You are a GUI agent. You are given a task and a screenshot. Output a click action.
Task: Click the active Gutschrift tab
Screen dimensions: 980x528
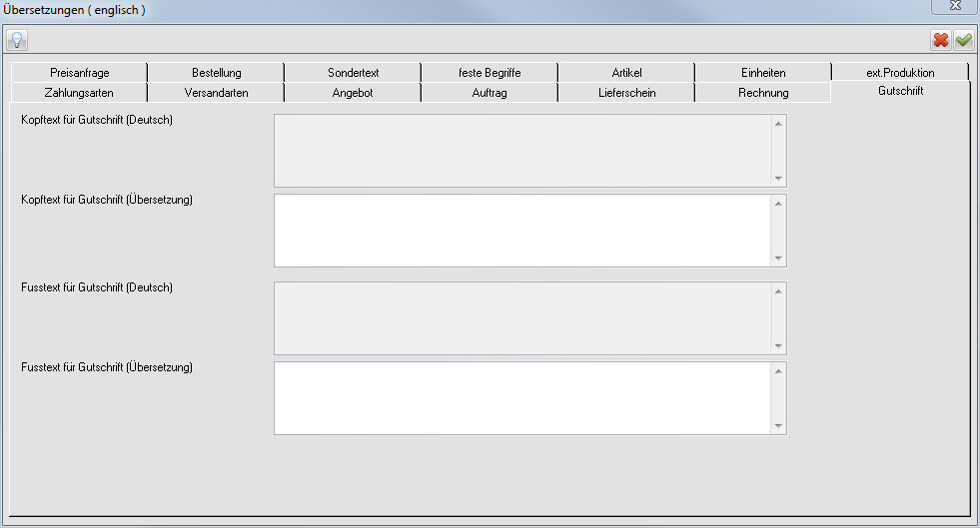pos(901,91)
